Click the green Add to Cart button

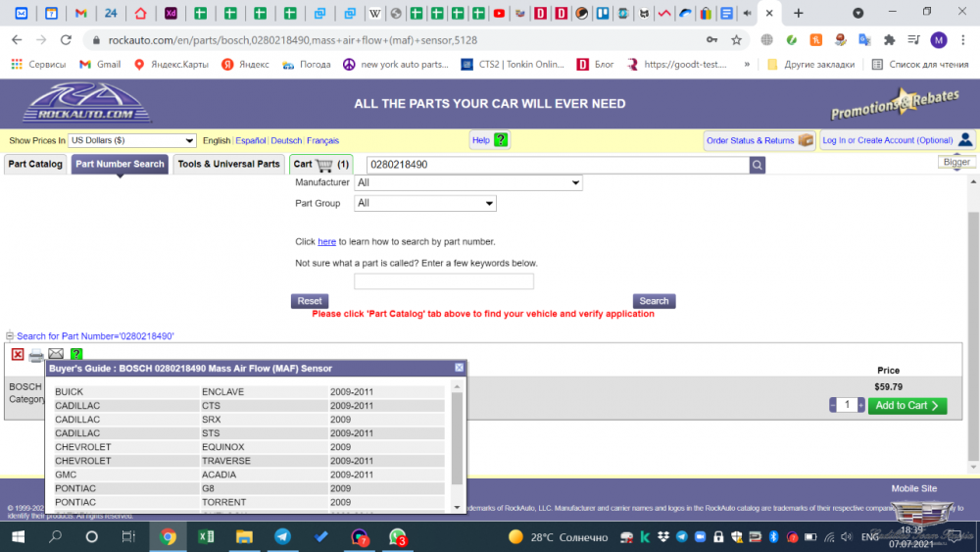pyautogui.click(x=906, y=406)
